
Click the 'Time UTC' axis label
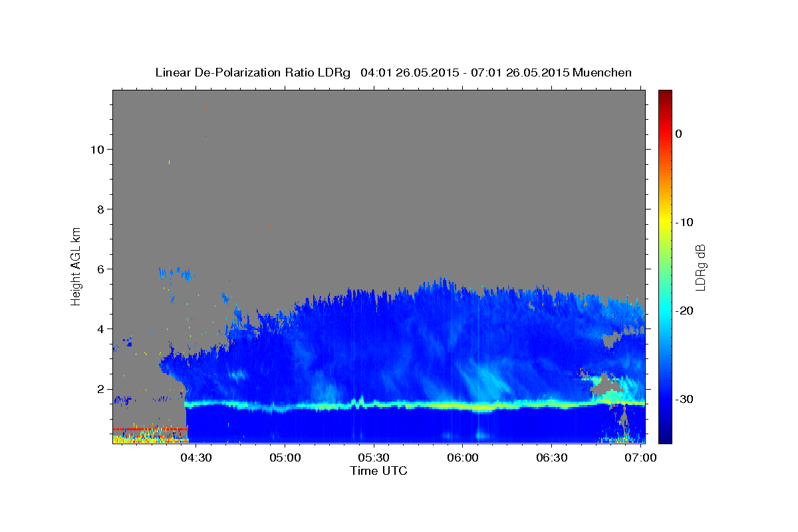tap(378, 471)
